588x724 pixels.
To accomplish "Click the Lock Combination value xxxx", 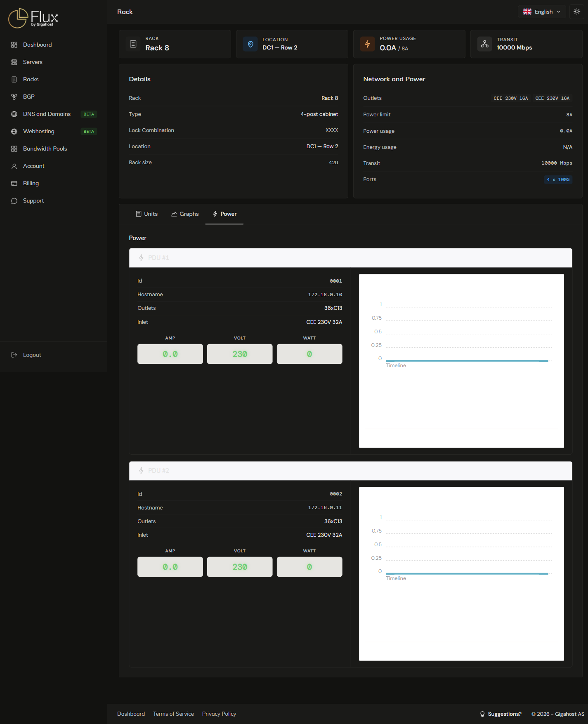I will point(332,130).
